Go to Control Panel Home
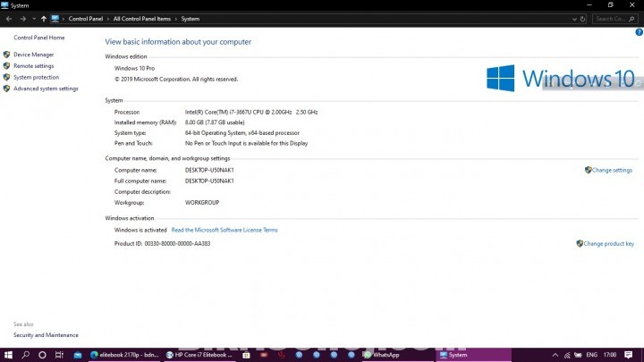This screenshot has height=362, width=644. (x=39, y=38)
